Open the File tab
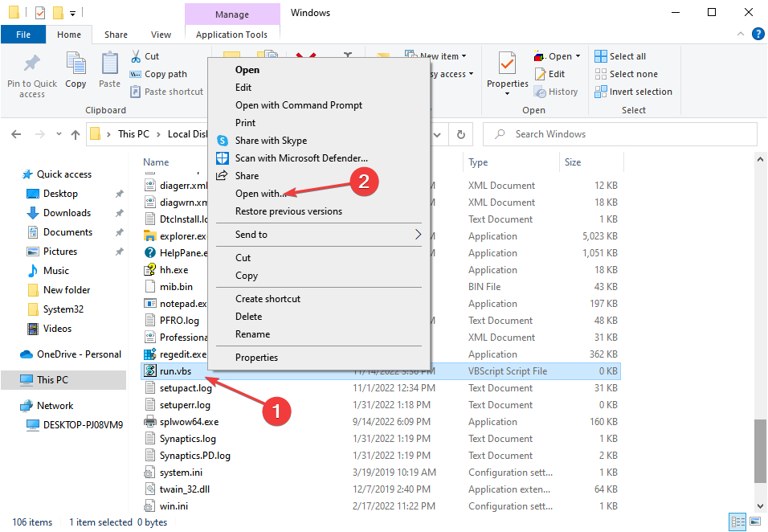Screen dimensions: 768x532 pyautogui.click(x=23, y=35)
